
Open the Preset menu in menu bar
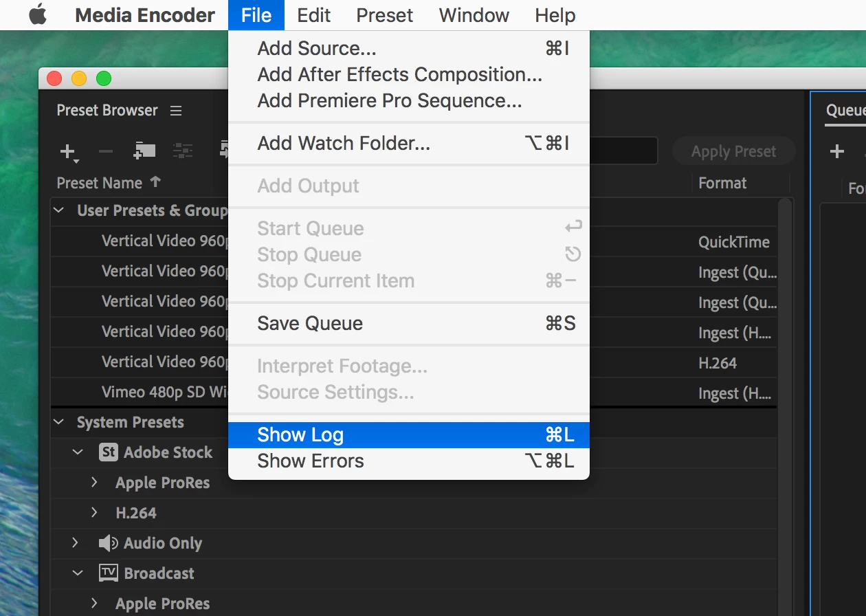[x=385, y=15]
